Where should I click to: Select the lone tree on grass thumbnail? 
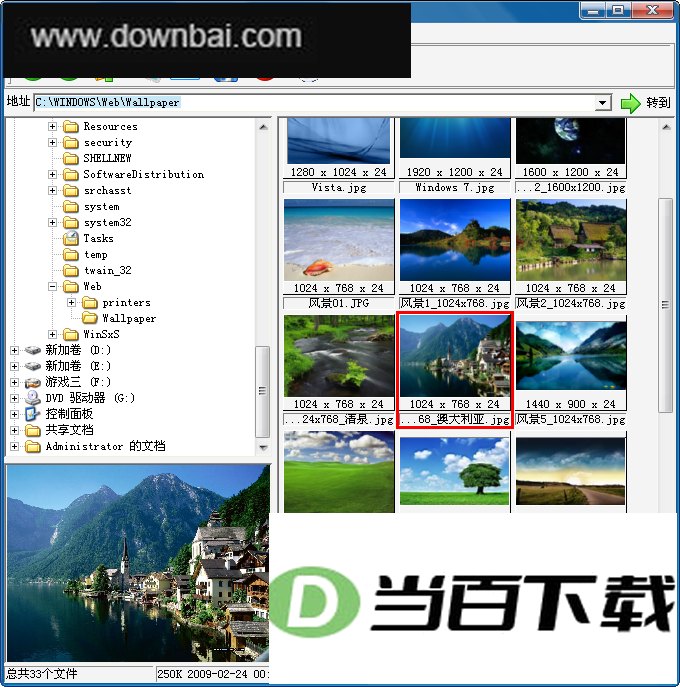[x=455, y=471]
